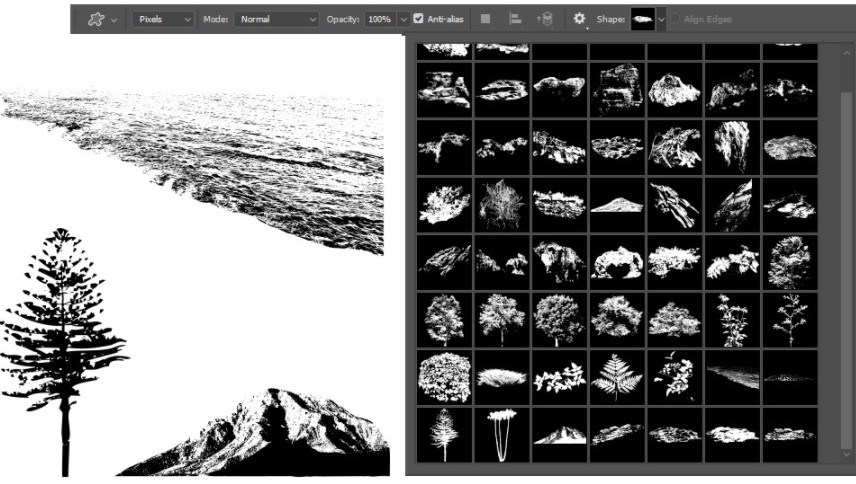Select the faint dotted ripple shape

tap(790, 378)
